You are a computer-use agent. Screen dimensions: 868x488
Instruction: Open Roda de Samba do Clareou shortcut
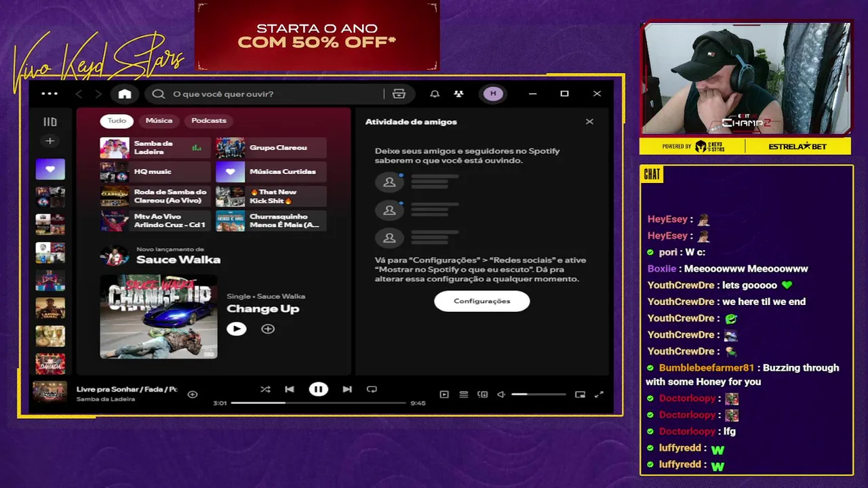tap(155, 197)
